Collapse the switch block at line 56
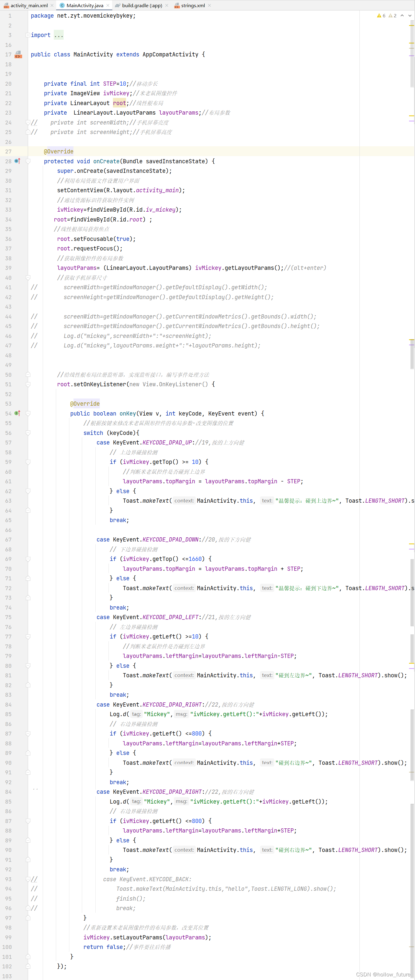Screen dimensions: 415x980 pos(28,433)
